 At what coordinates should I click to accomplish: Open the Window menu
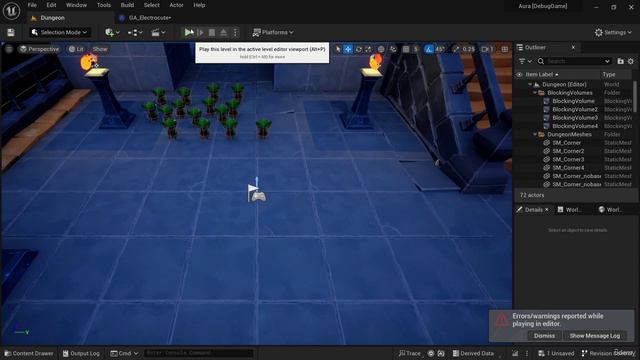click(x=76, y=5)
